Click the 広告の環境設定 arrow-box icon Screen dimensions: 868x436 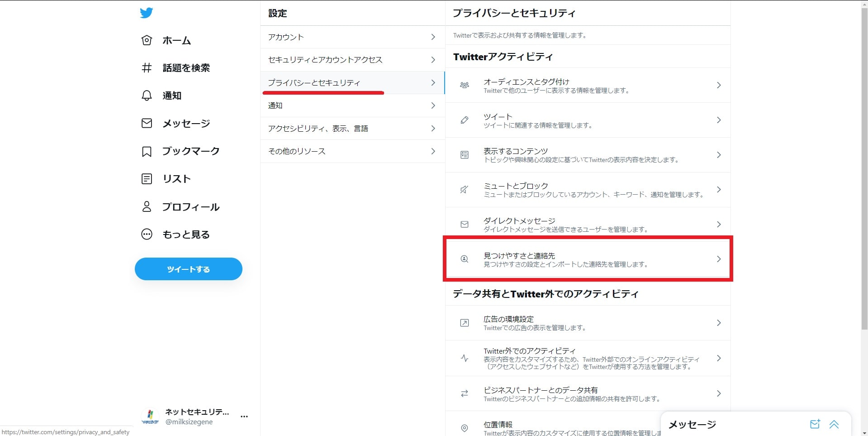click(465, 323)
